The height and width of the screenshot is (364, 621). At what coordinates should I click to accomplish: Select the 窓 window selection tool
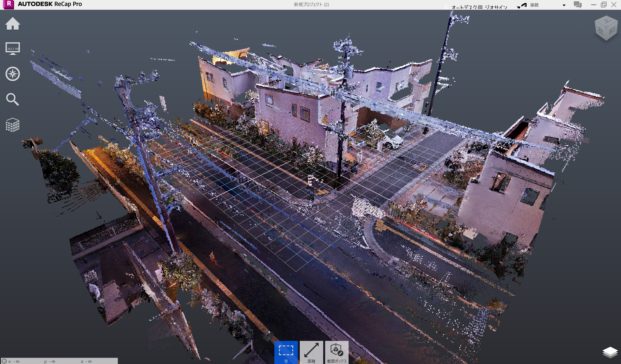[x=286, y=352]
